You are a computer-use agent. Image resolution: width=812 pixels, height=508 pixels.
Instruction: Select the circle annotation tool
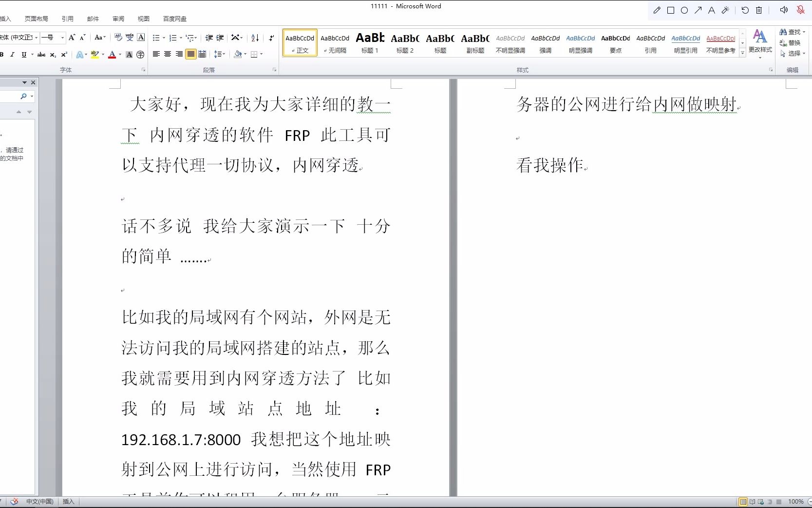tap(684, 10)
